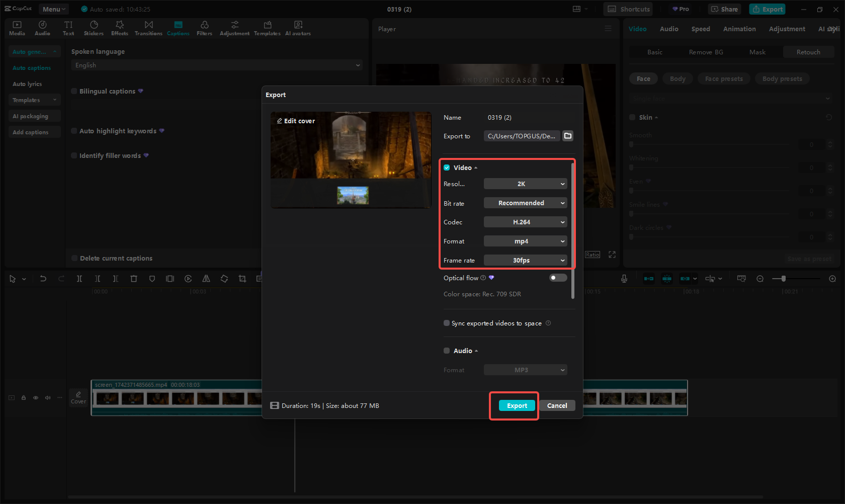845x504 pixels.
Task: Uncheck the Video export checkbox
Action: (447, 167)
